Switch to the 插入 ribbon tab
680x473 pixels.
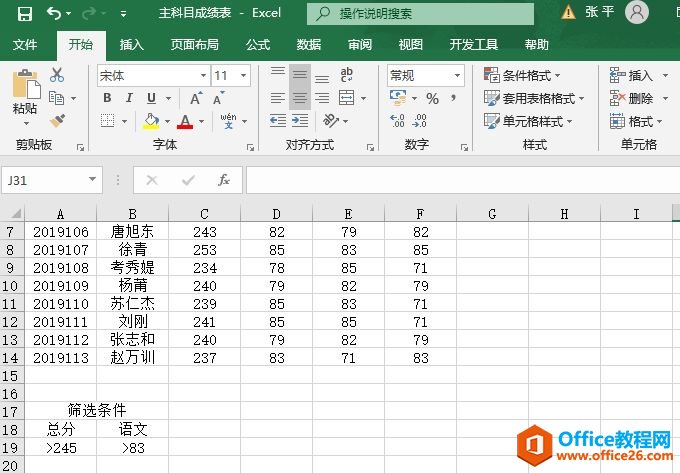click(x=131, y=45)
